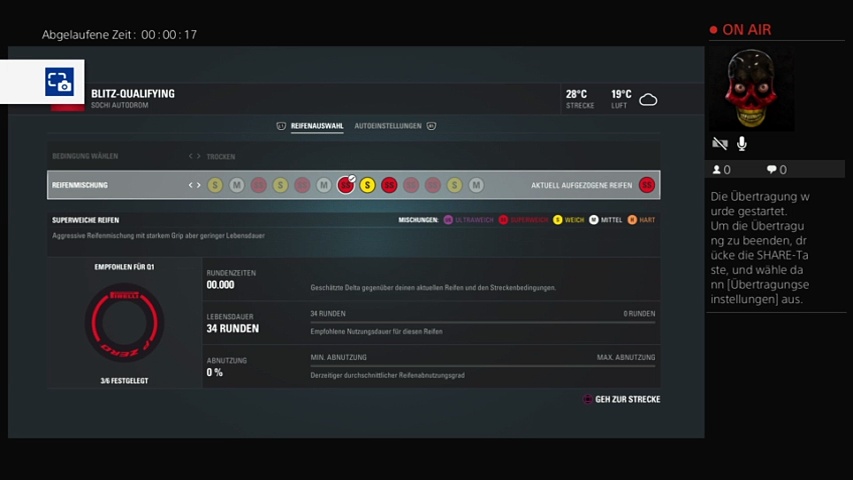This screenshot has width=853, height=480.
Task: Choose the last medium tyre in the row
Action: click(476, 185)
